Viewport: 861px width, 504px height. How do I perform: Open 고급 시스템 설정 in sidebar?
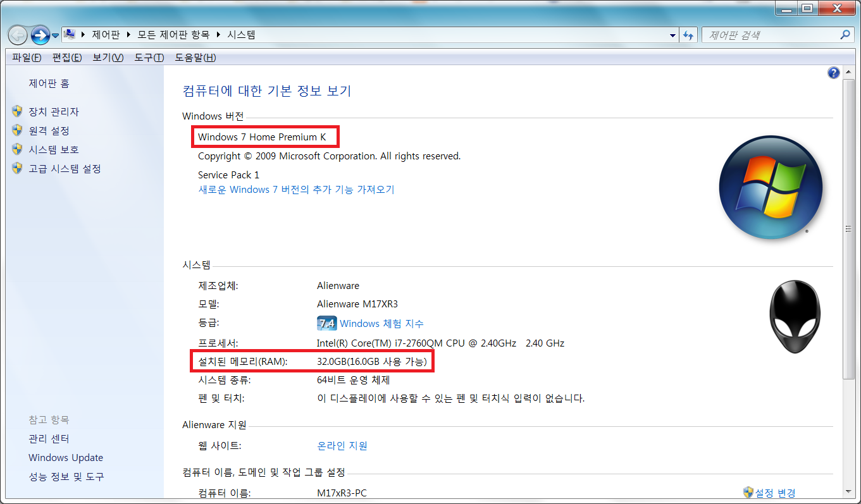point(65,169)
